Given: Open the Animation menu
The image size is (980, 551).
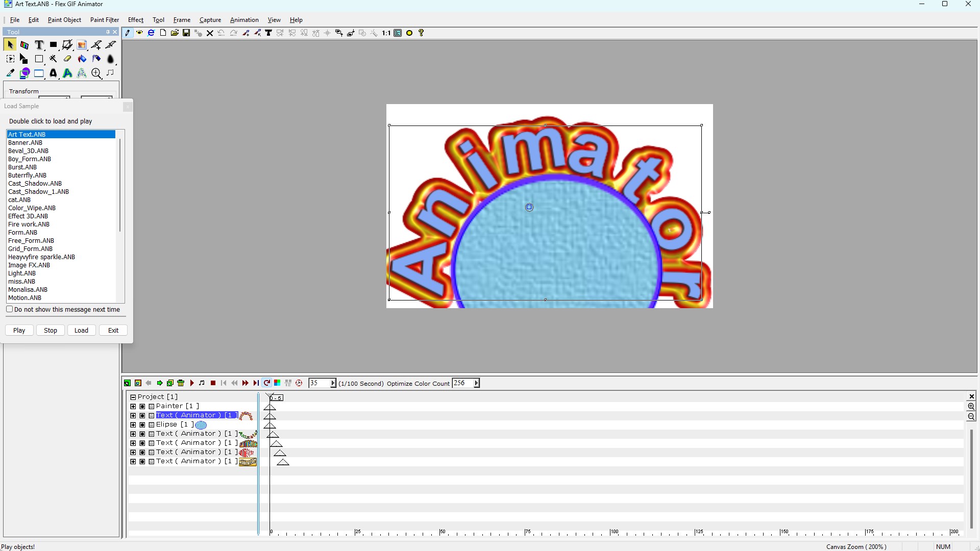Looking at the screenshot, I should pos(244,20).
